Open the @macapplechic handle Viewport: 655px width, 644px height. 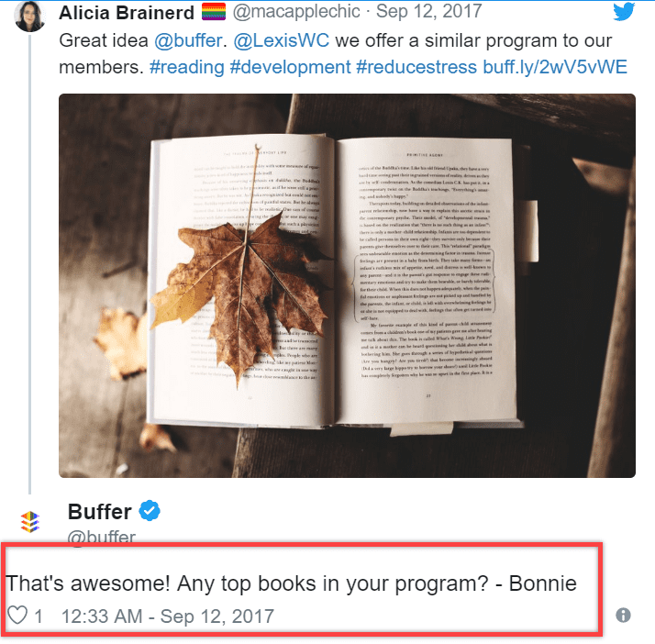pyautogui.click(x=296, y=12)
